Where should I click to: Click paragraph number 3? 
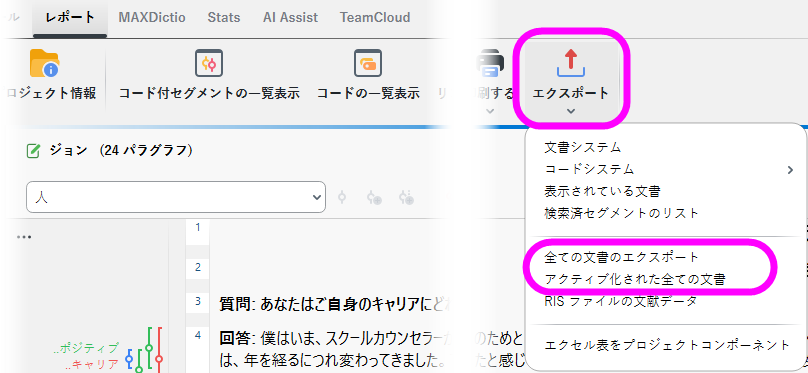point(198,302)
